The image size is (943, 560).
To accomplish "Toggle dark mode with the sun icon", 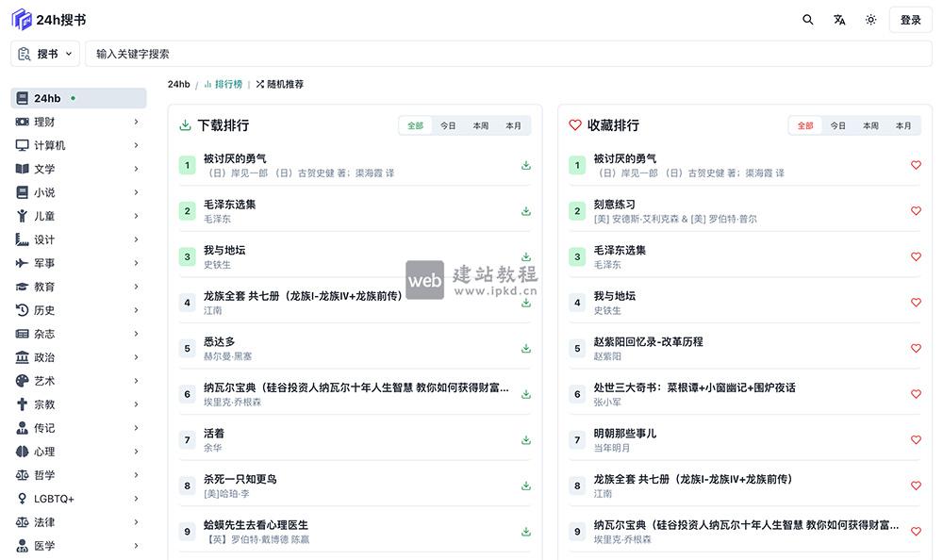I will (870, 19).
